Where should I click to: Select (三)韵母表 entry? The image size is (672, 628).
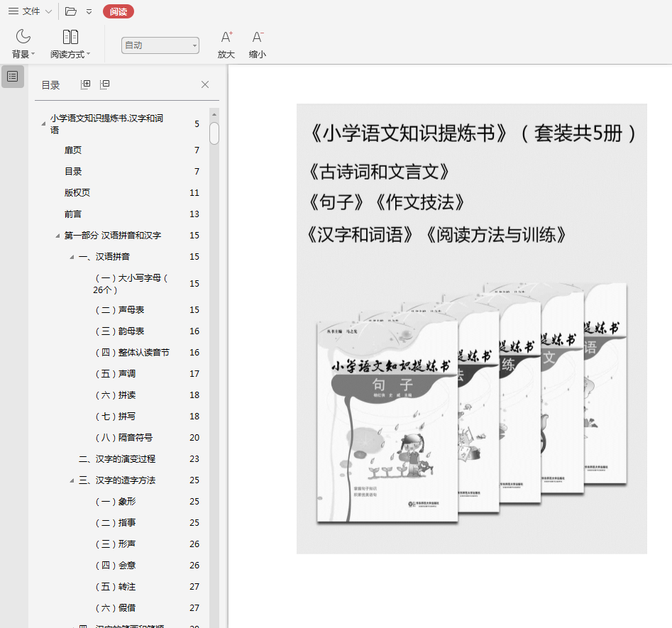click(x=119, y=331)
